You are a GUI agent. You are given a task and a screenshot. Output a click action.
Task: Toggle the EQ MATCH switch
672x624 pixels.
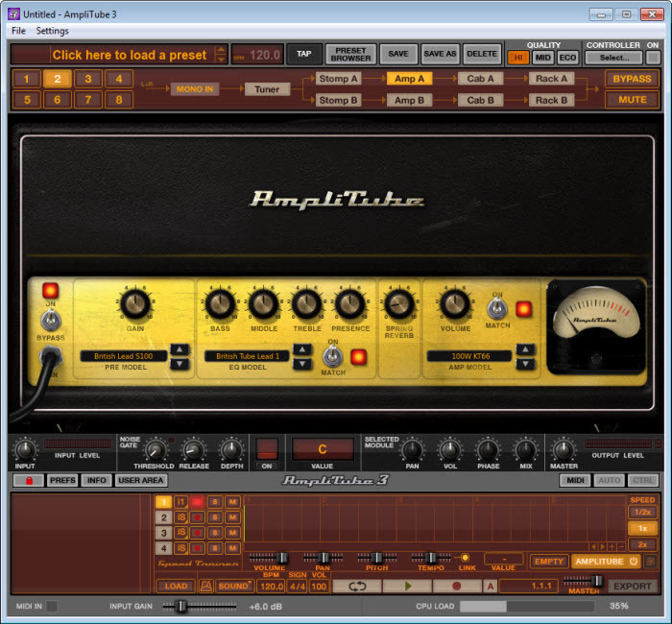332,356
